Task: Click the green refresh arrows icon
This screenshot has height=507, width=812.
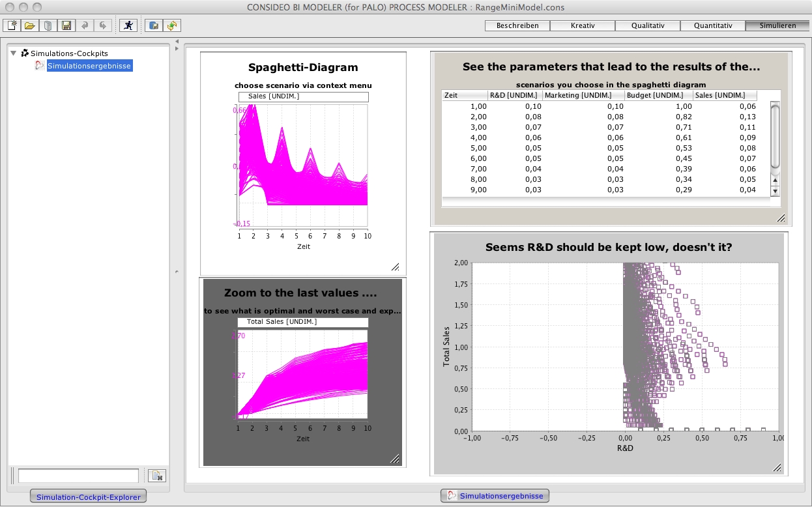Action: point(172,25)
